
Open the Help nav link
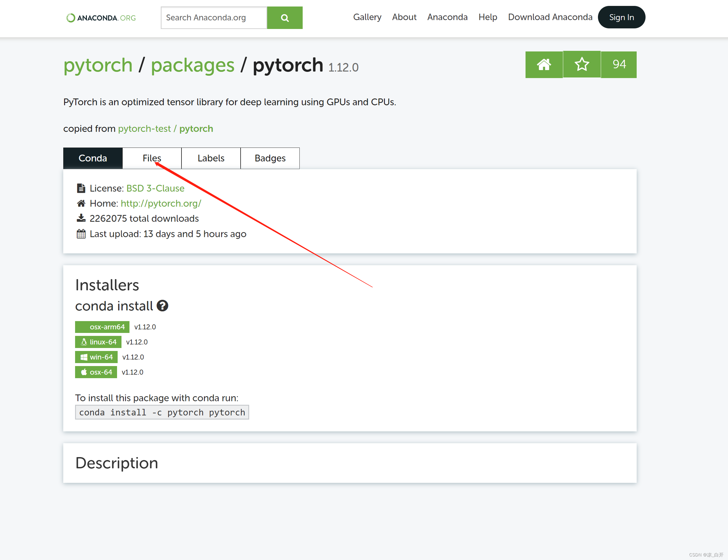[488, 17]
